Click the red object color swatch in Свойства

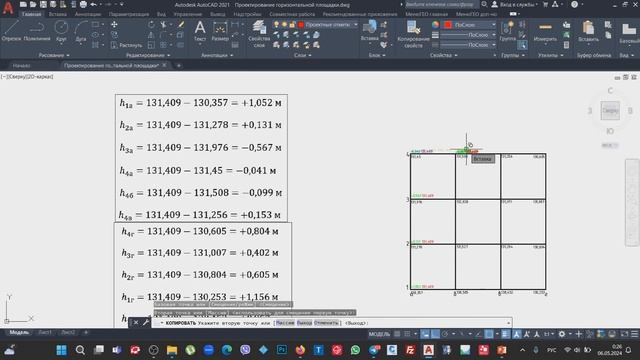[448, 25]
